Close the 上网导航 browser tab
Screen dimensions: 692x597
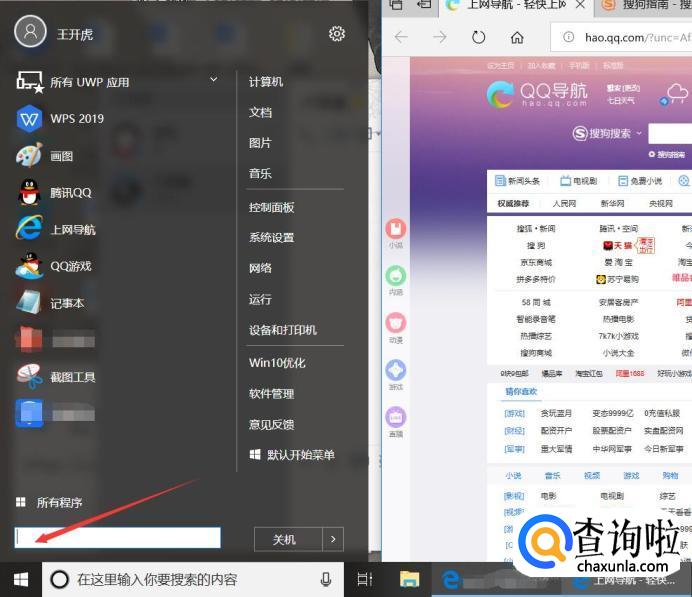pos(581,5)
